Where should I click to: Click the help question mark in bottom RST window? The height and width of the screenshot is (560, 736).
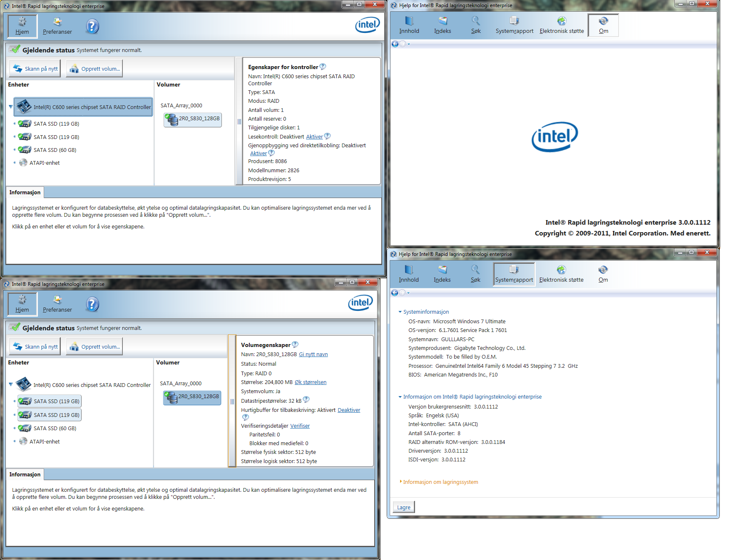92,304
